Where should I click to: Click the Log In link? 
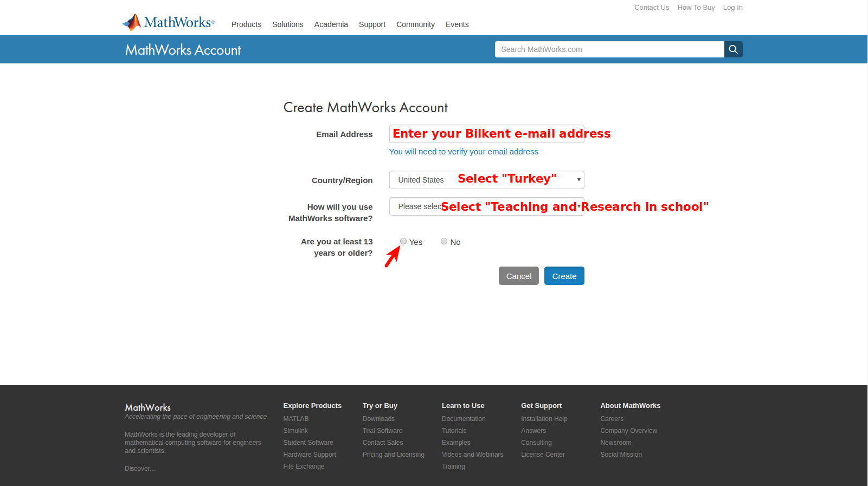(733, 8)
